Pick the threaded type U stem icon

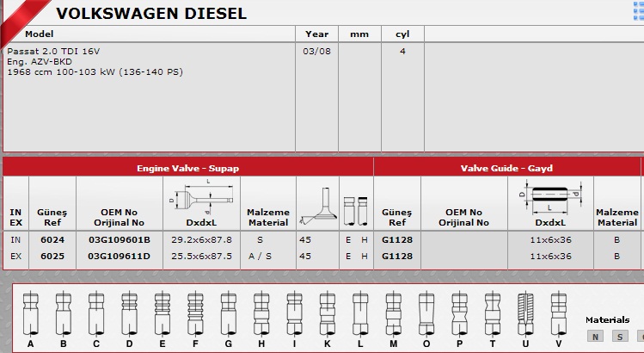(x=525, y=313)
